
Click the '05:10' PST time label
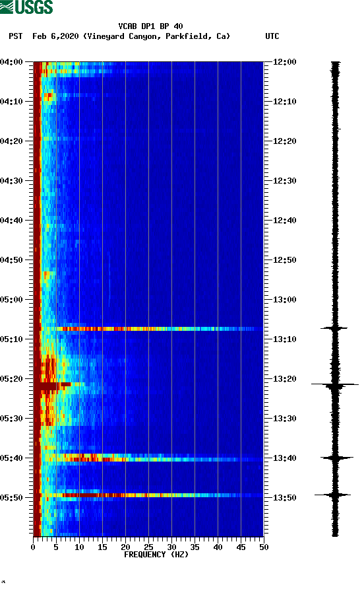click(11, 339)
